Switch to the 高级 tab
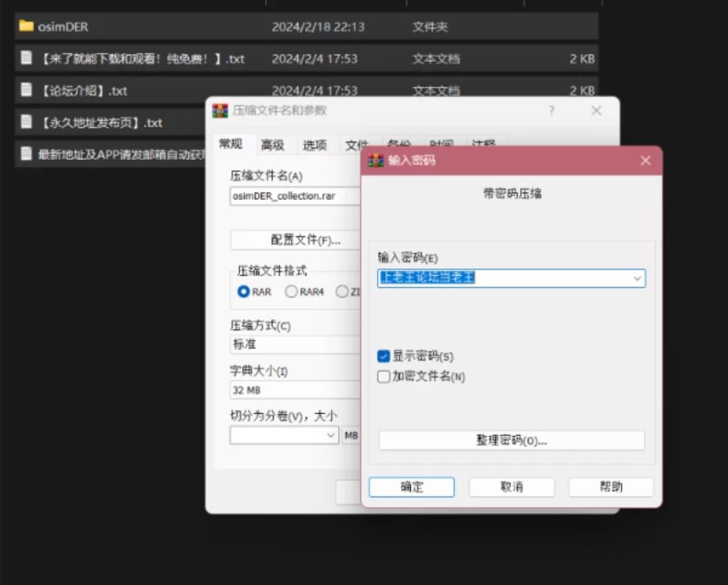 272,145
